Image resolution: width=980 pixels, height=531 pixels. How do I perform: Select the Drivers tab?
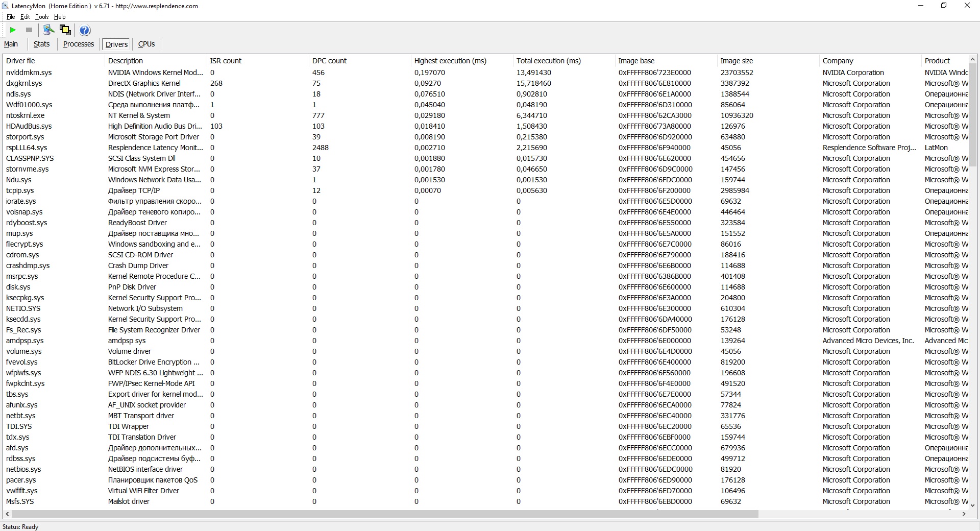pyautogui.click(x=116, y=44)
